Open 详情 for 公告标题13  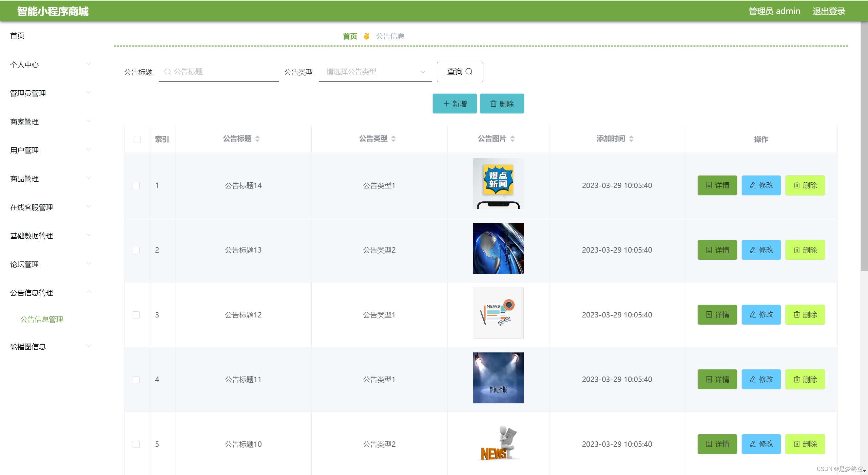(717, 250)
